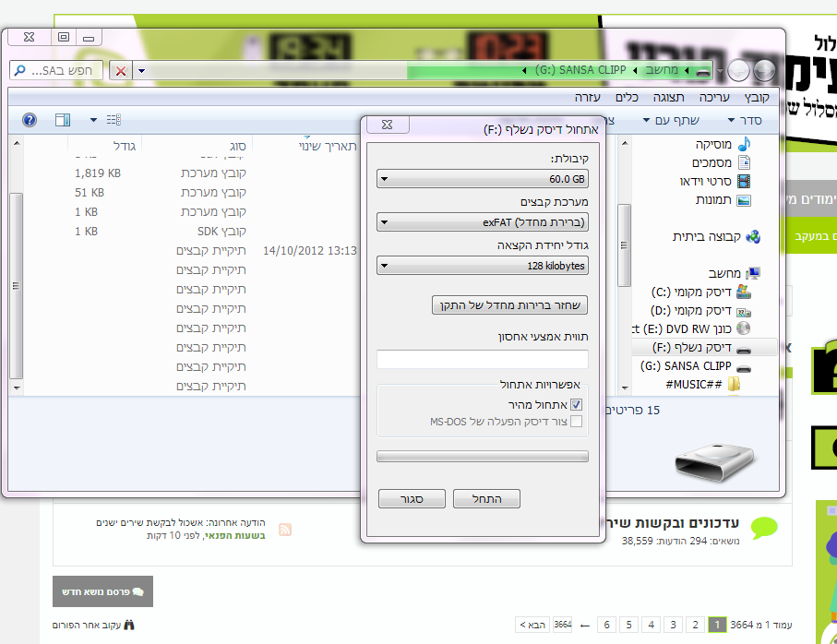
Task: Click local disk (C:) drive icon
Action: click(x=744, y=292)
